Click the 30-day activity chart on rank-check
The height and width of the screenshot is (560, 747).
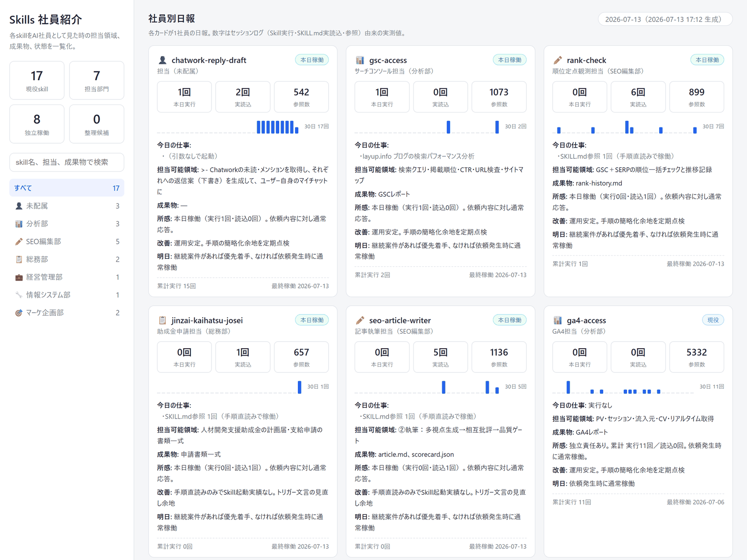(625, 127)
